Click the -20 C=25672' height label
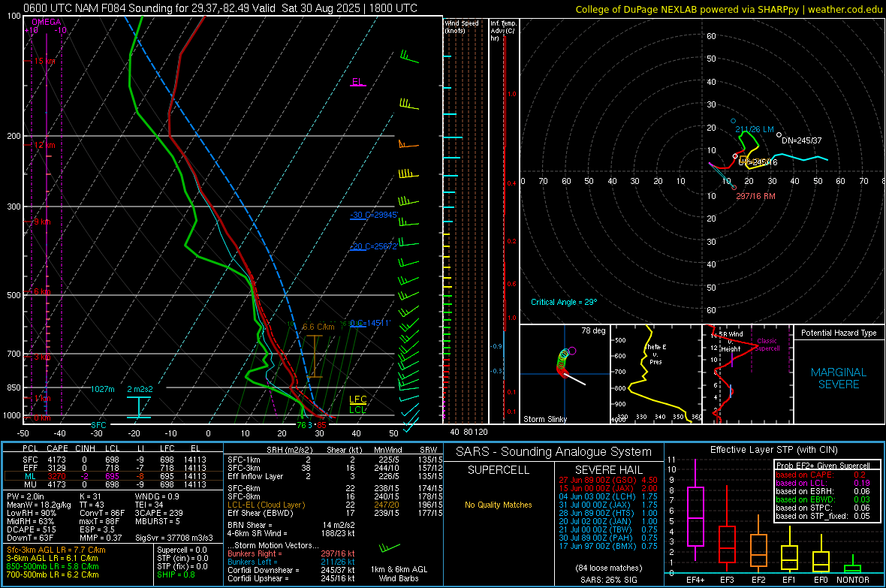This screenshot has width=886, height=588. click(374, 246)
